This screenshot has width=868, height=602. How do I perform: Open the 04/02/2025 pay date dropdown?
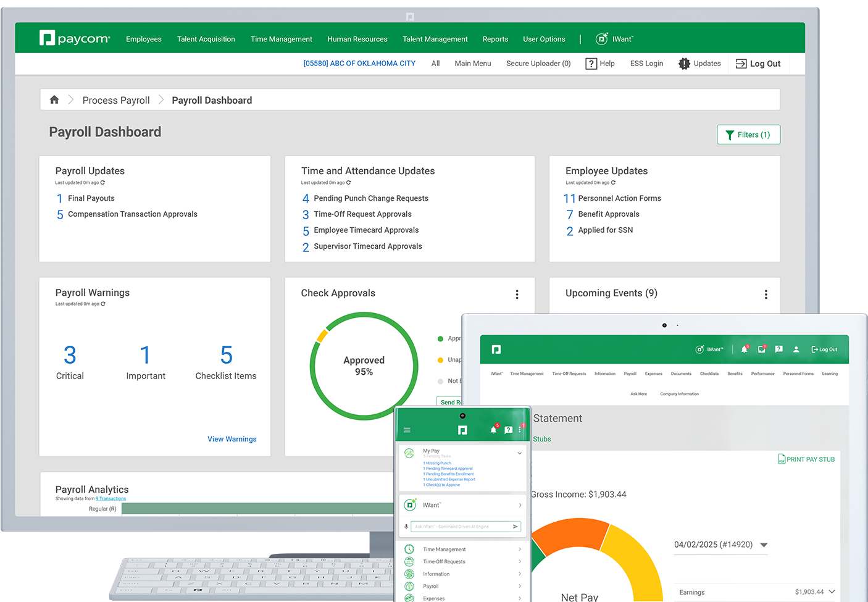coord(764,545)
